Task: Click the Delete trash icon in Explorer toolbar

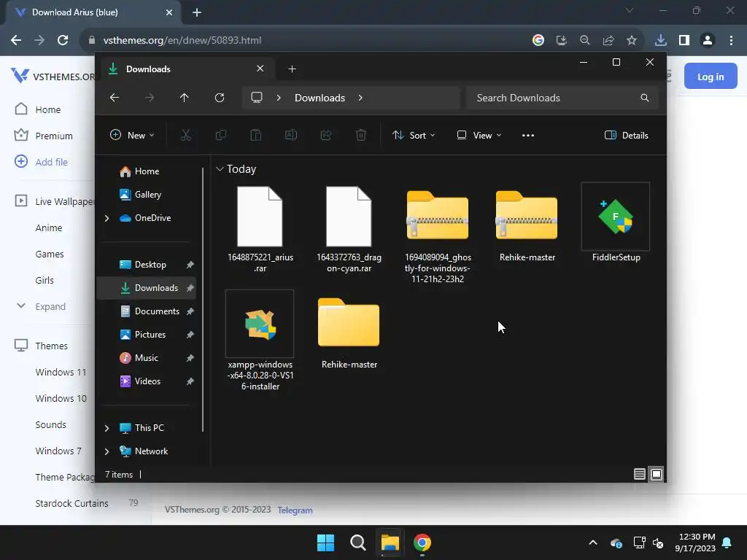Action: (x=361, y=135)
